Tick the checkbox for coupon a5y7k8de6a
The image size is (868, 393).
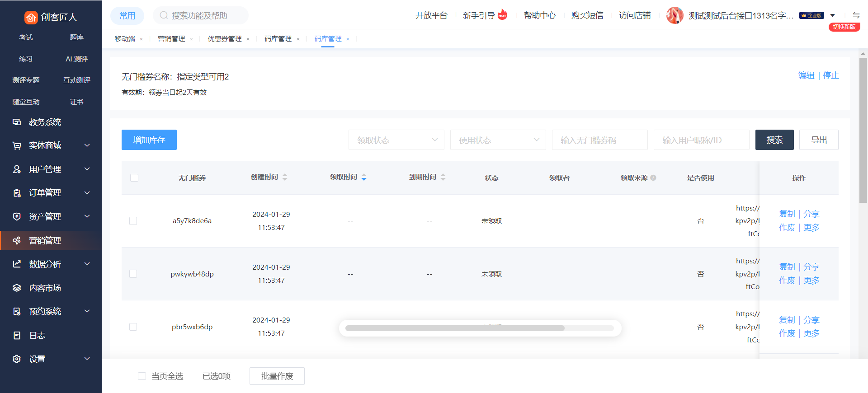coord(133,221)
